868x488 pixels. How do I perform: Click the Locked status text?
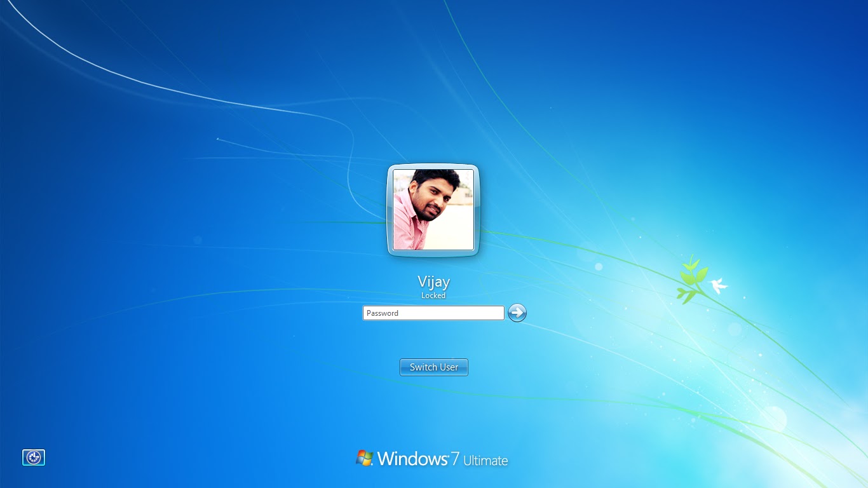(433, 295)
